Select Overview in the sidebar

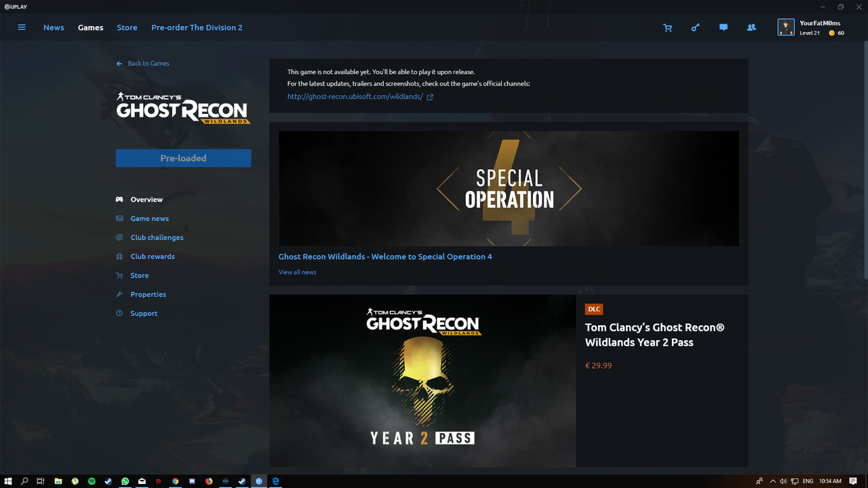(146, 199)
